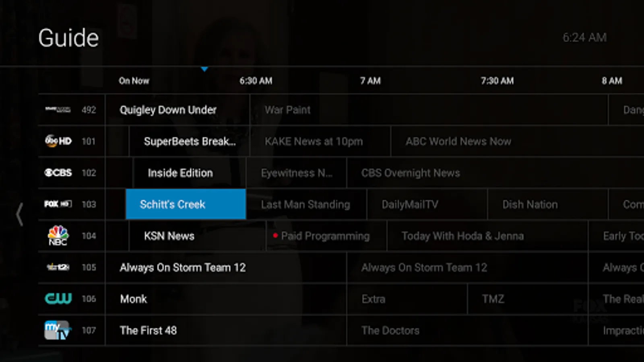Image resolution: width=644 pixels, height=362 pixels.
Task: Select ABC World News Now
Action: [517, 141]
